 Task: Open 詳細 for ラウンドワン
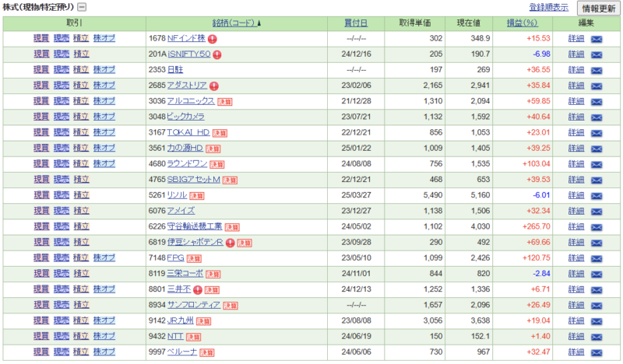pos(576,163)
